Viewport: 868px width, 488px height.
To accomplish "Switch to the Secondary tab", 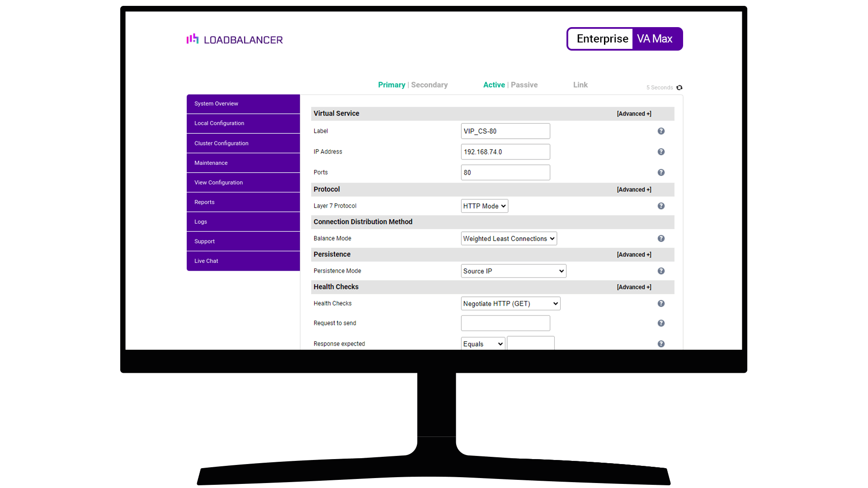I will 429,84.
